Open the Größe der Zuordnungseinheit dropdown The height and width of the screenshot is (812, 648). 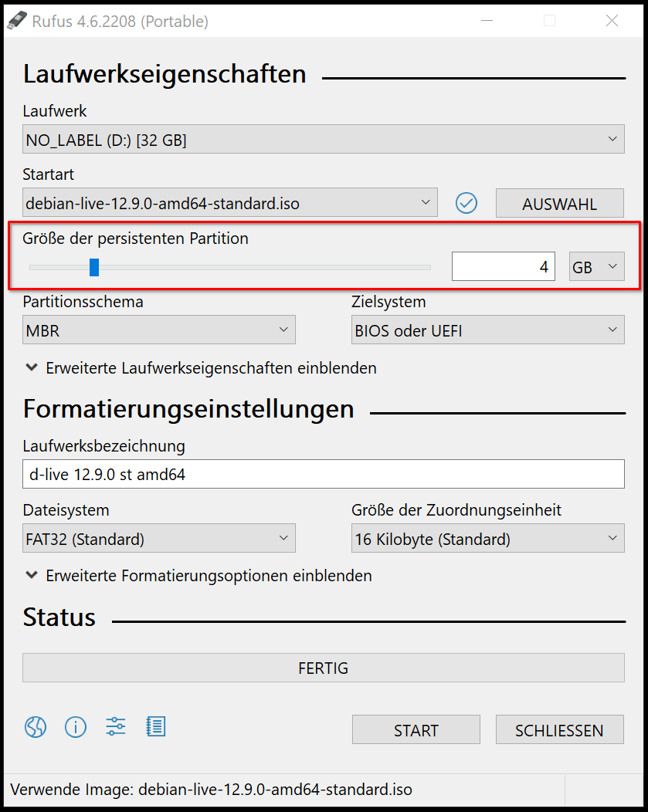[x=487, y=539]
